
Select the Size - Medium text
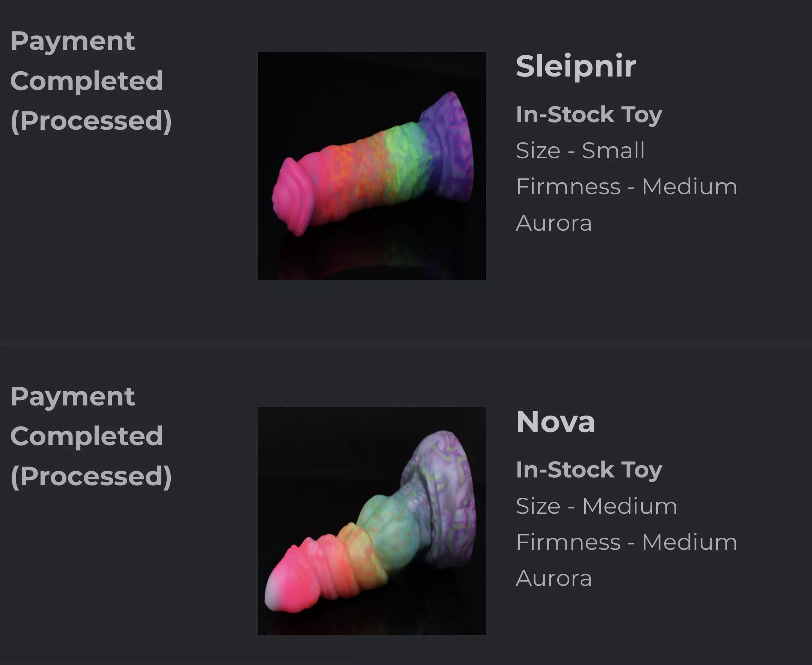point(596,506)
